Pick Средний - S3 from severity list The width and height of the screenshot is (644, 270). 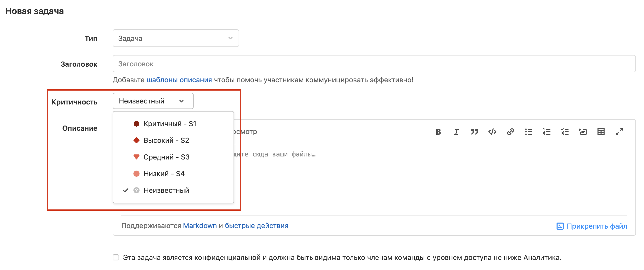click(166, 157)
